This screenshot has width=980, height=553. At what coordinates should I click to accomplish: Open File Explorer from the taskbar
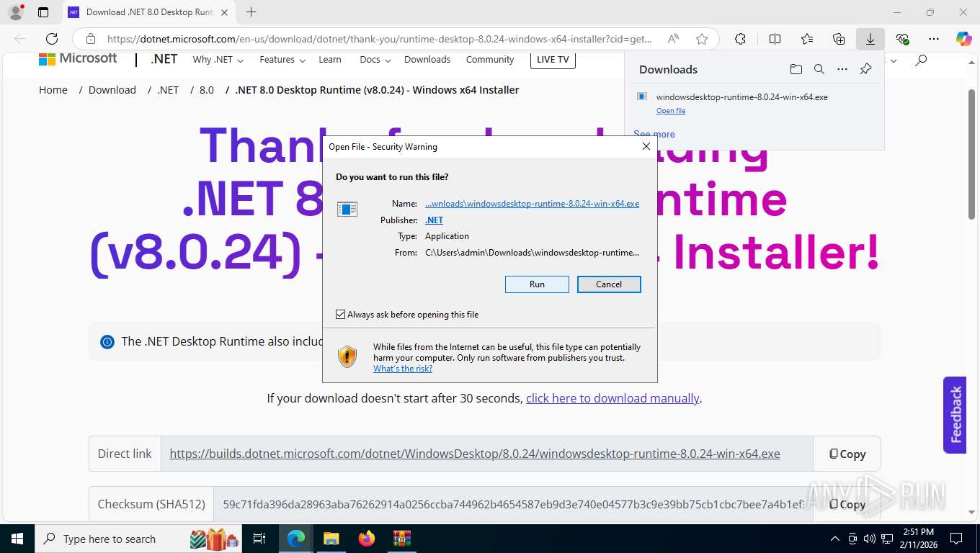(x=331, y=539)
